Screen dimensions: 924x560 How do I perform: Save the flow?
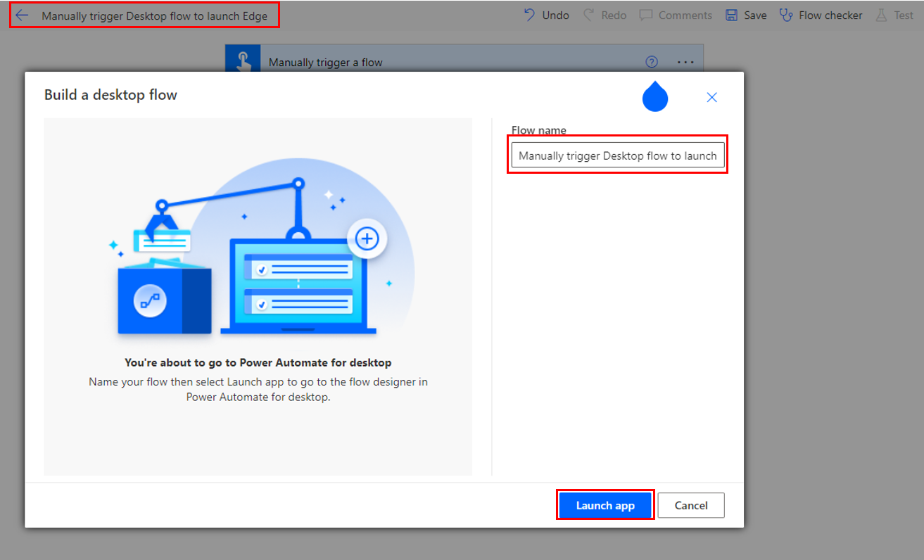click(x=745, y=15)
